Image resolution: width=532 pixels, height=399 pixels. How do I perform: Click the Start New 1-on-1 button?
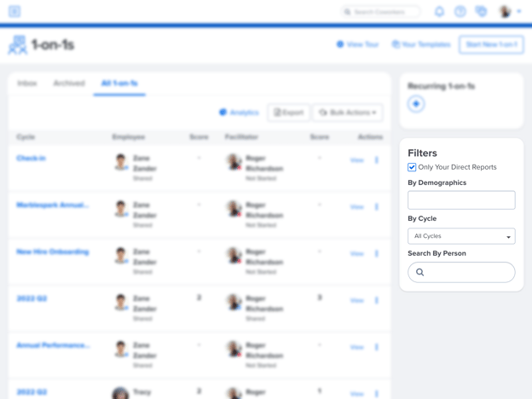[x=491, y=44]
